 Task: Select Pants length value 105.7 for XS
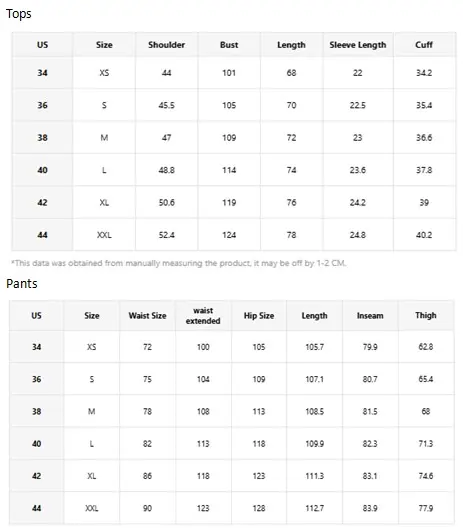314,347
